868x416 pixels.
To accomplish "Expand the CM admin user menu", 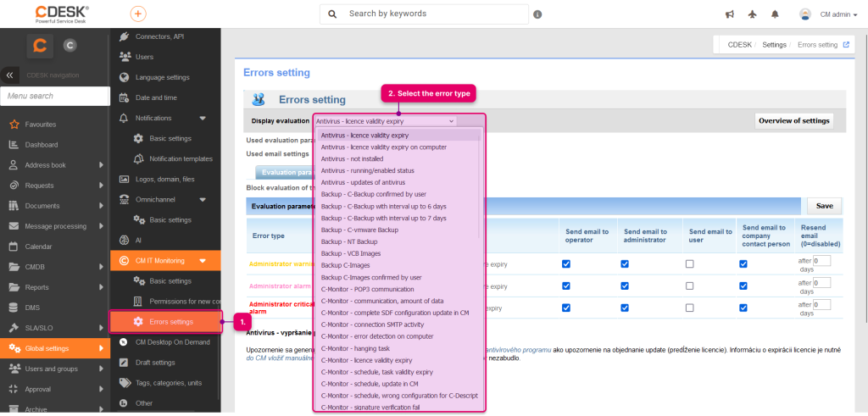I will [x=832, y=15].
